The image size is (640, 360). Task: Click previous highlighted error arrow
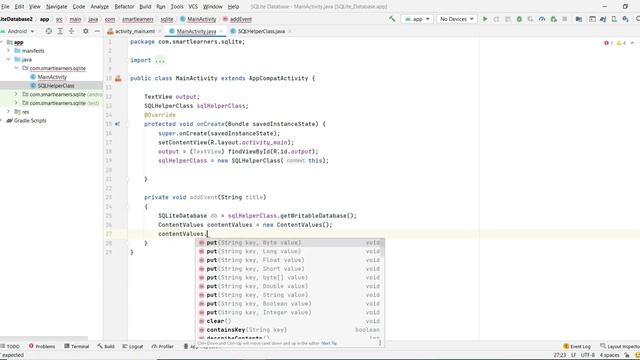(x=632, y=43)
